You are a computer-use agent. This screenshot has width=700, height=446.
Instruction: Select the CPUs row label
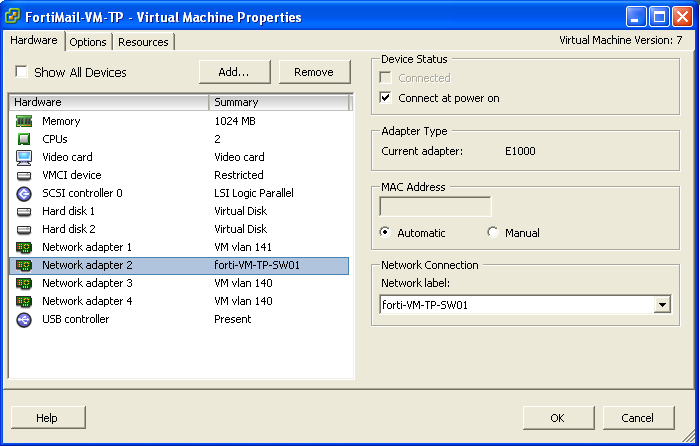pos(55,139)
